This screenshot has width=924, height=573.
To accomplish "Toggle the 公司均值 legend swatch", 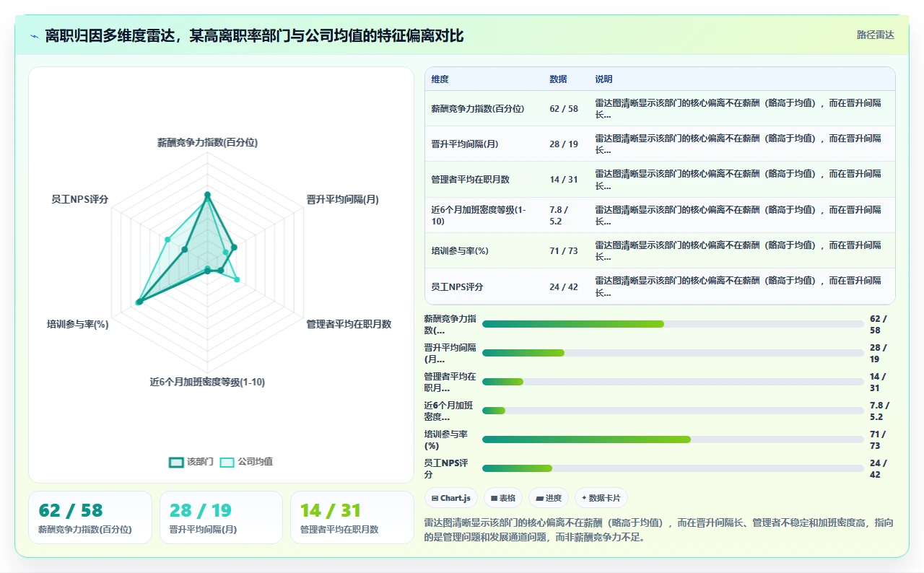I will [x=227, y=463].
